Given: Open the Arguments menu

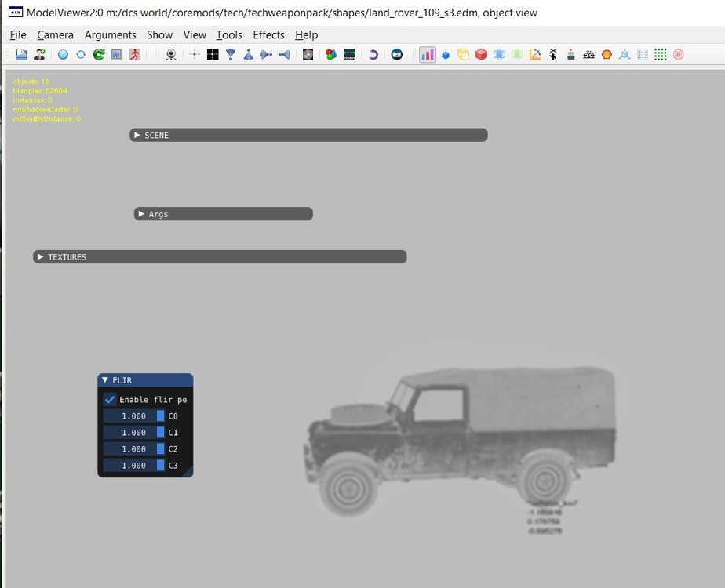Looking at the screenshot, I should (x=110, y=34).
